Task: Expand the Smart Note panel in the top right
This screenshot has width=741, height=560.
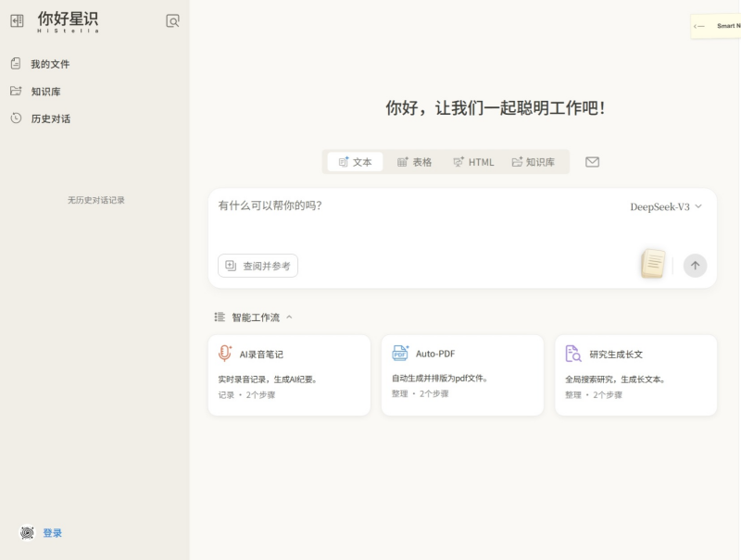Action: (x=715, y=26)
